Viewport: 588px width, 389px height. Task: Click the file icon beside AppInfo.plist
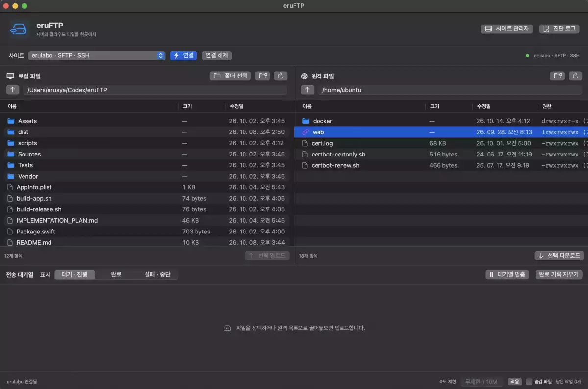tap(10, 187)
